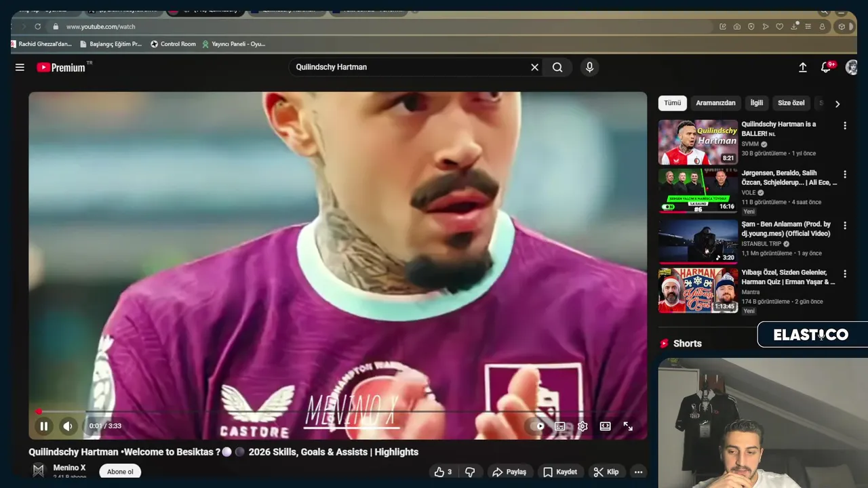Open the YouTube hamburger guide menu
This screenshot has height=488, width=868.
[x=20, y=67]
